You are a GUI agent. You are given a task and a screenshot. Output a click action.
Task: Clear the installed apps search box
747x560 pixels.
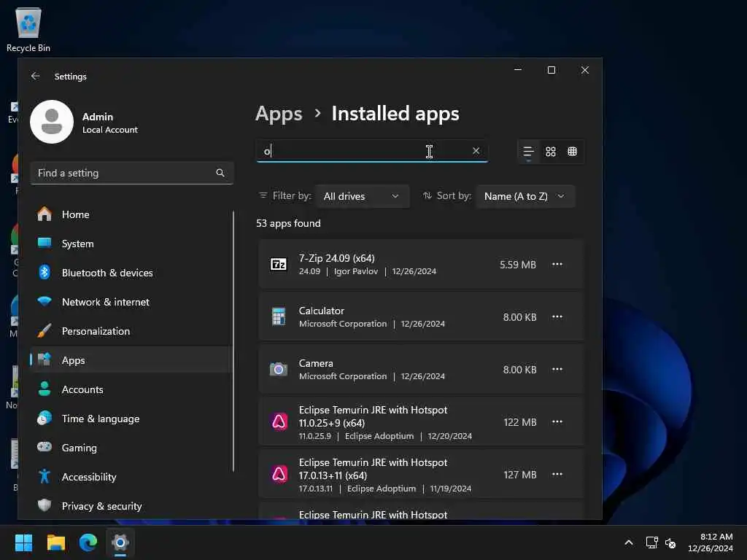(x=476, y=151)
